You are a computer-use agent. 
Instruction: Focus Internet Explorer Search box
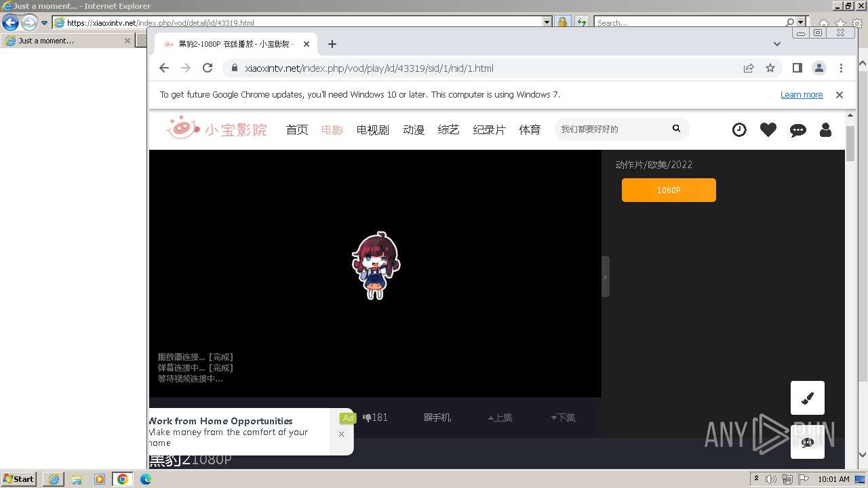coord(690,22)
